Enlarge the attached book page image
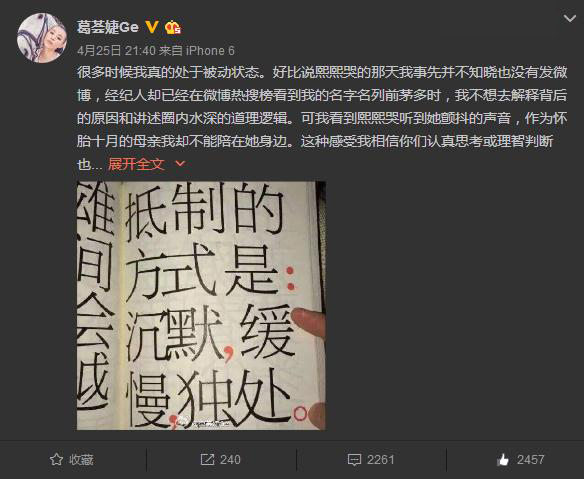Viewport: 584px width, 479px height. [201, 305]
